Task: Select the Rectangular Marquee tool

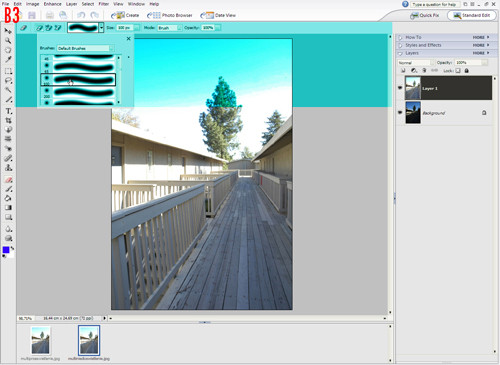Action: point(9,71)
